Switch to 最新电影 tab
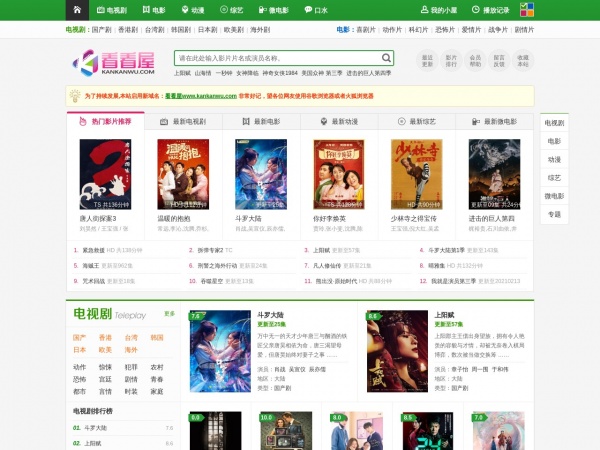The width and height of the screenshot is (600, 450). coord(261,122)
